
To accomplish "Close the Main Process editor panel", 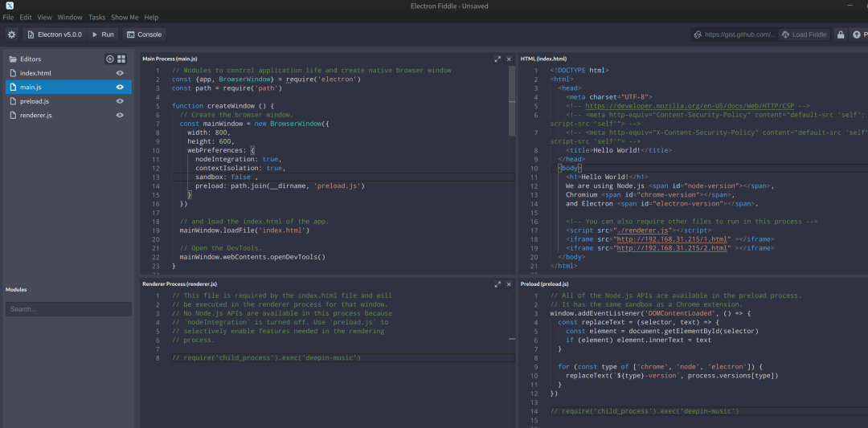I will point(509,59).
